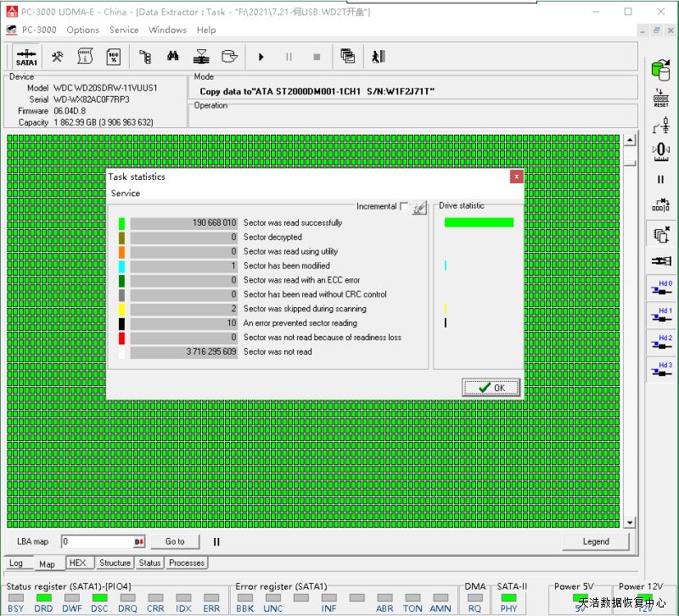Switch to the HEX tab
Image resolution: width=679 pixels, height=616 pixels.
77,563
